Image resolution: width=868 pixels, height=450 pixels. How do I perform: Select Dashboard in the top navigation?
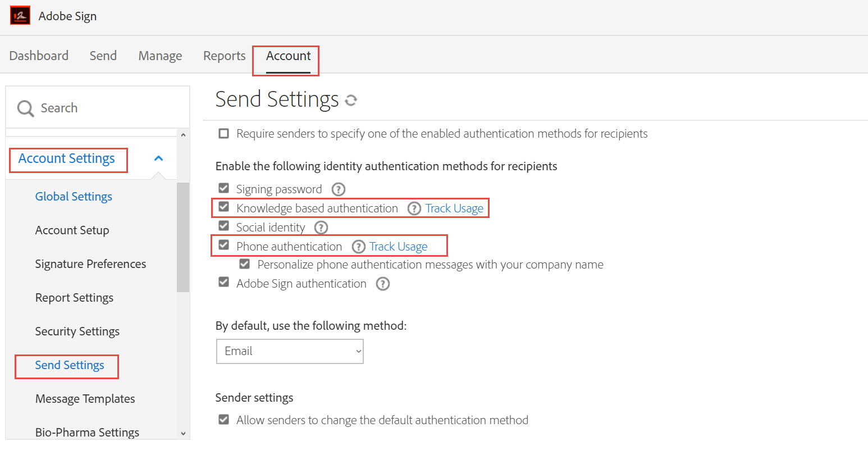[39, 56]
